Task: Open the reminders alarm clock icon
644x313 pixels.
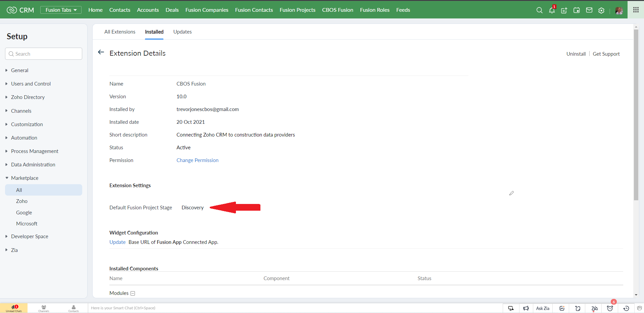Action: [610, 308]
